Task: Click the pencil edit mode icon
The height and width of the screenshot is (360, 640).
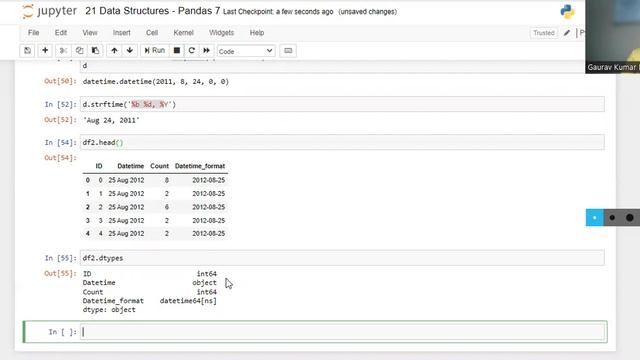Action: pyautogui.click(x=567, y=33)
